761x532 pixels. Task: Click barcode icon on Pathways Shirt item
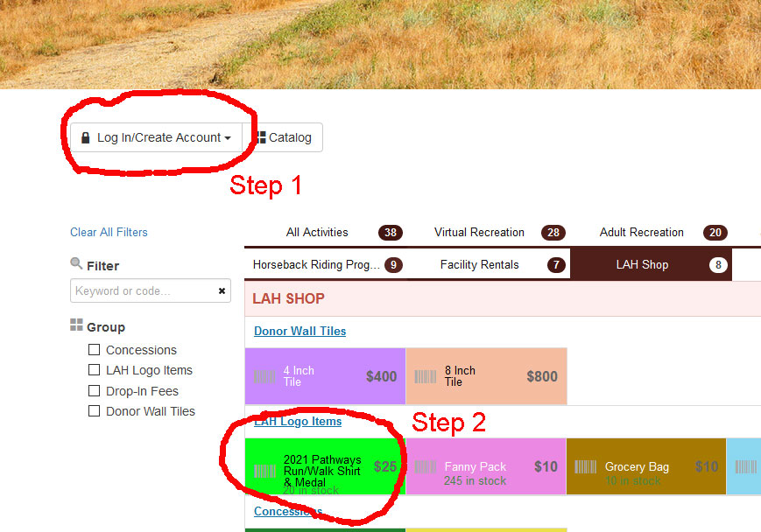pos(264,471)
